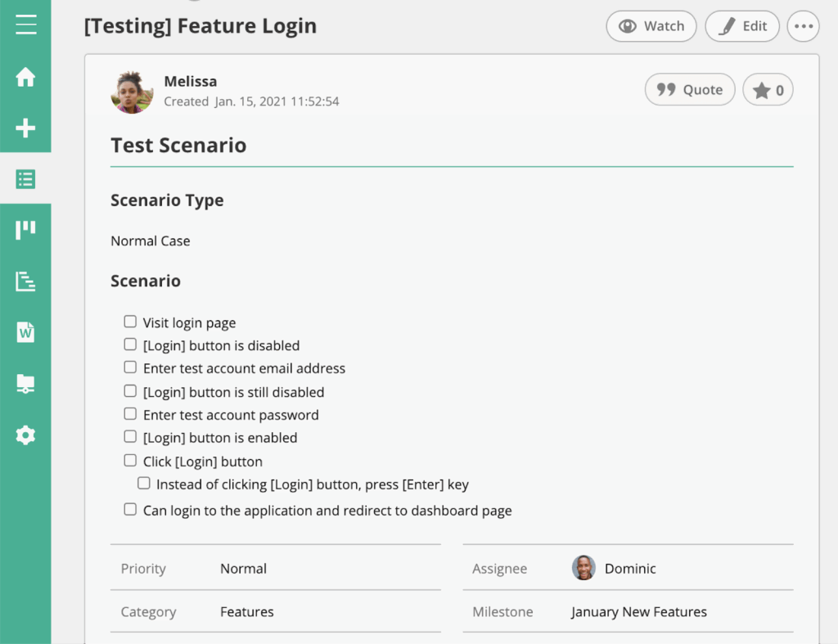Open the Board icon in the sidebar

tap(25, 230)
